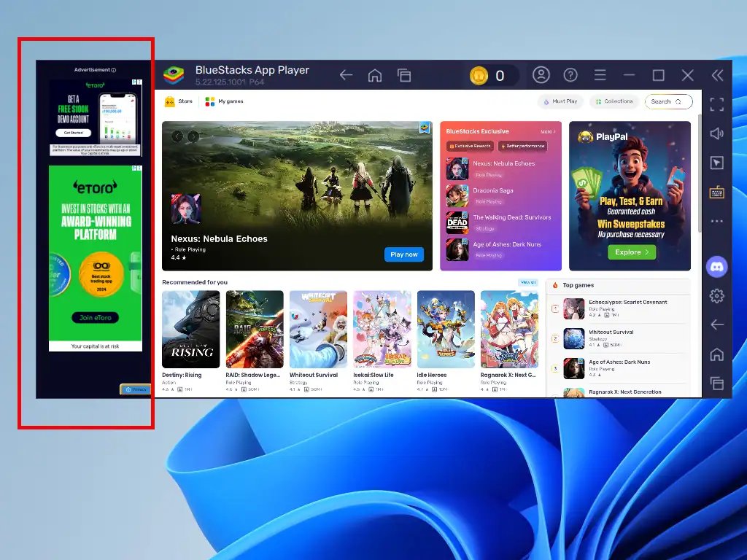Open the account profile icon

pyautogui.click(x=541, y=75)
